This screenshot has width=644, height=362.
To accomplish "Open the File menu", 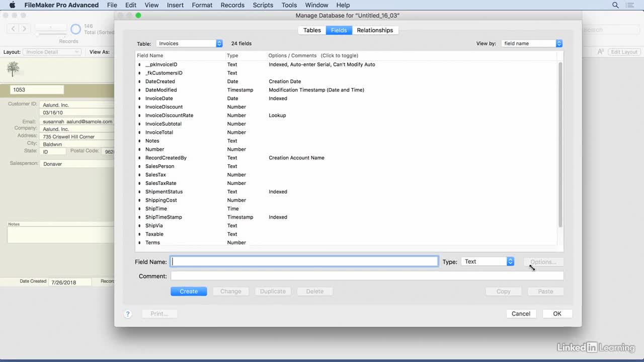I will tap(112, 5).
